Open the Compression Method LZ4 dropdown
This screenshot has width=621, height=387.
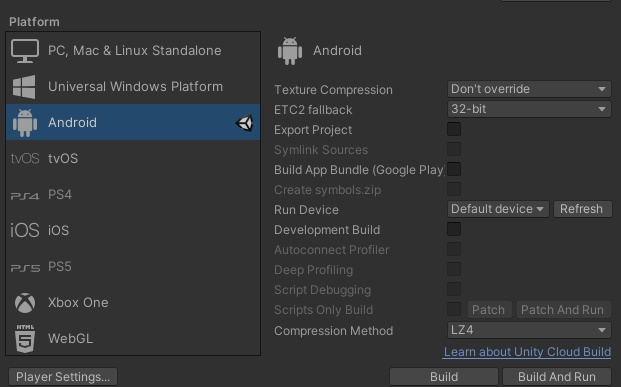click(x=529, y=330)
